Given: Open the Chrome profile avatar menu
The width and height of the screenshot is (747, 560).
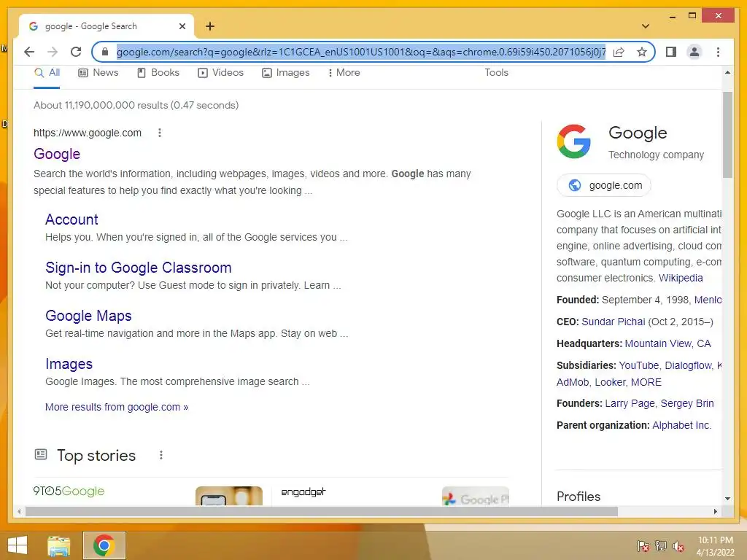Looking at the screenshot, I should (694, 52).
